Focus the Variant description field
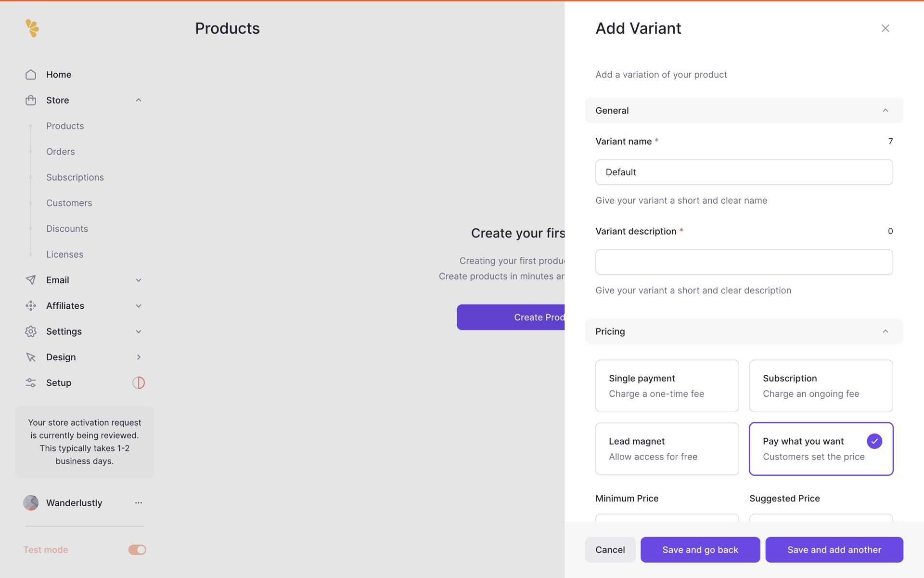The image size is (924, 578). point(744,262)
